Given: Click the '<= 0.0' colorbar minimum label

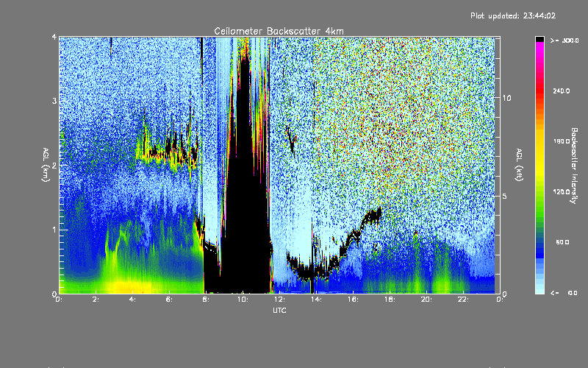Looking at the screenshot, I should [564, 293].
